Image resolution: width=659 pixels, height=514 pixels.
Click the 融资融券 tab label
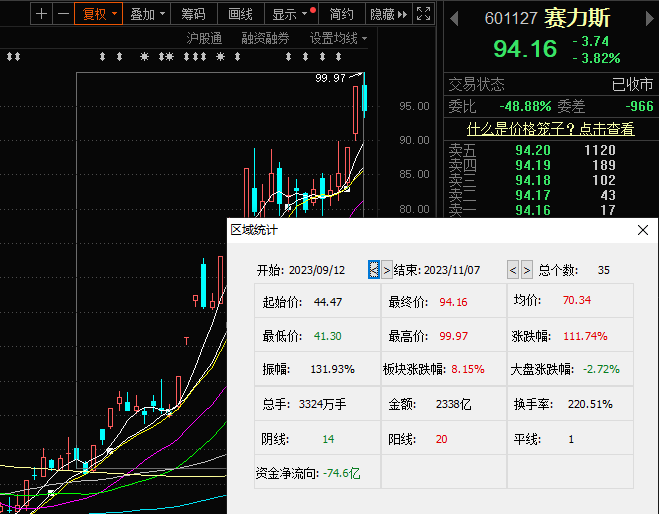[x=265, y=38]
